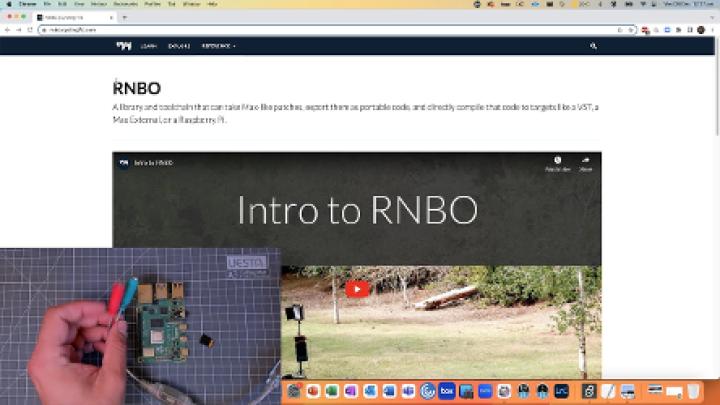Launch Microsoft Teams from the Dock

(x=408, y=391)
